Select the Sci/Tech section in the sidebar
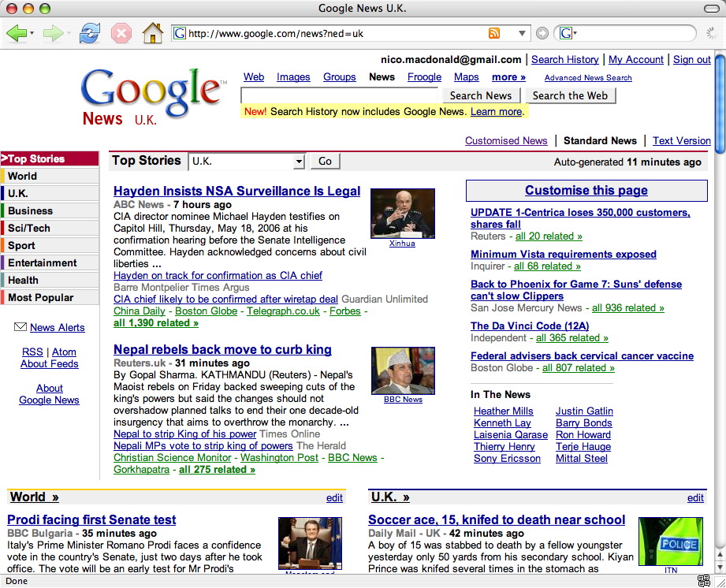 pyautogui.click(x=29, y=228)
